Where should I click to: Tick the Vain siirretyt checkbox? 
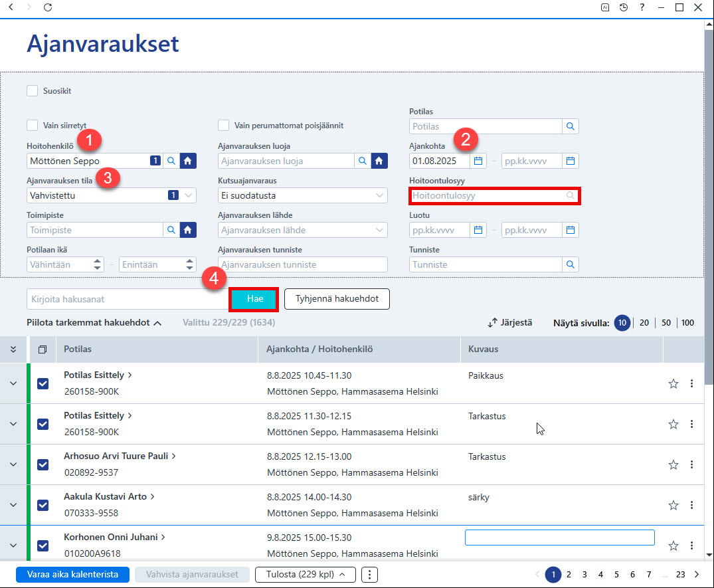coord(33,126)
